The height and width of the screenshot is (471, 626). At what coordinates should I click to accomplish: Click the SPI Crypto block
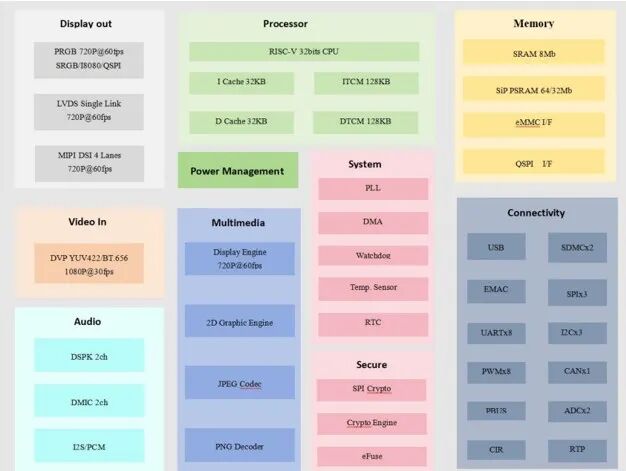coord(373,389)
